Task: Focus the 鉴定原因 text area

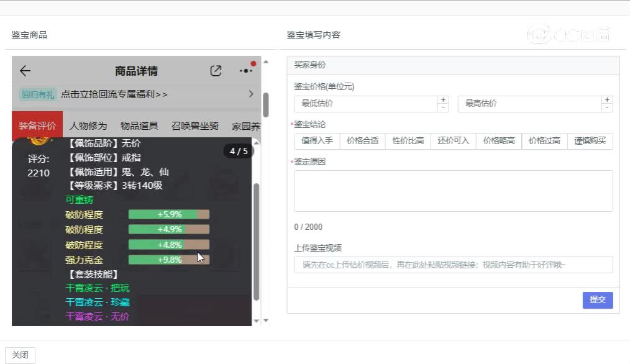Action: (x=453, y=191)
